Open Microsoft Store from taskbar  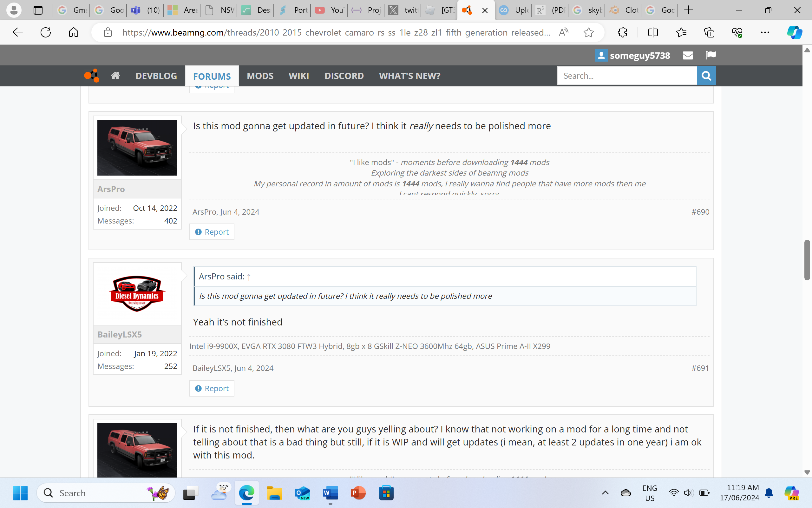coord(386,493)
